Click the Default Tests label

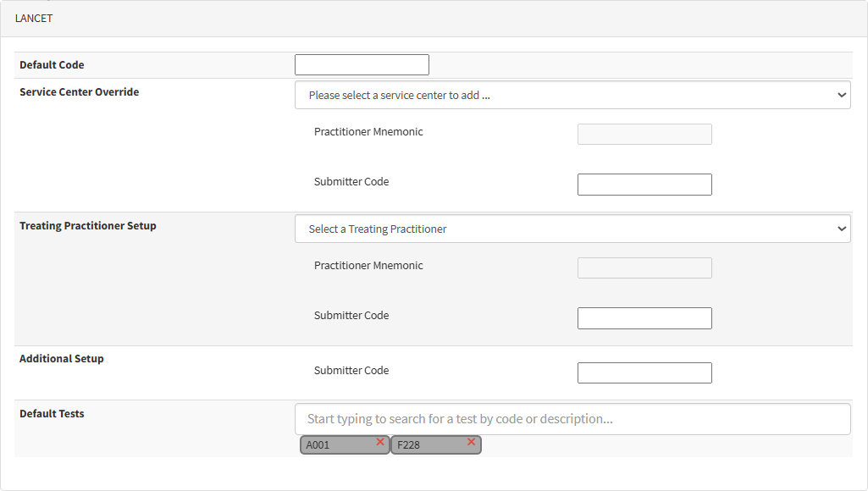pos(52,414)
